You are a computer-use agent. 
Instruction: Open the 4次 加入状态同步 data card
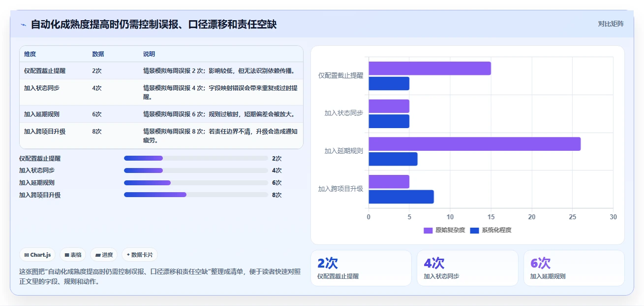(467, 268)
